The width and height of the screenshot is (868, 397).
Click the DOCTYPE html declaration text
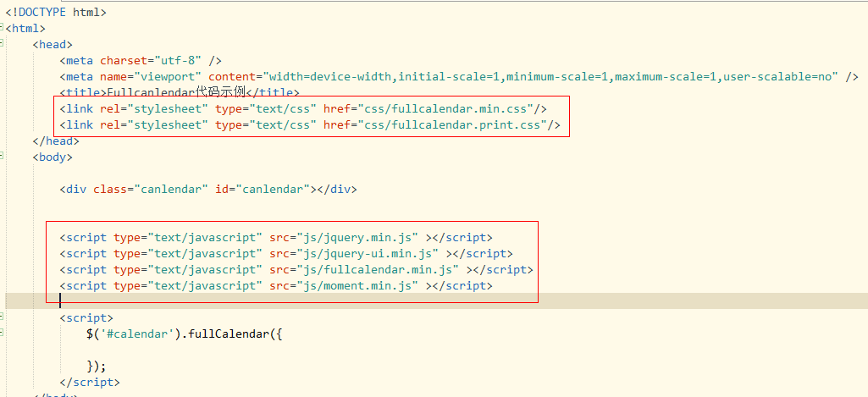pos(56,12)
